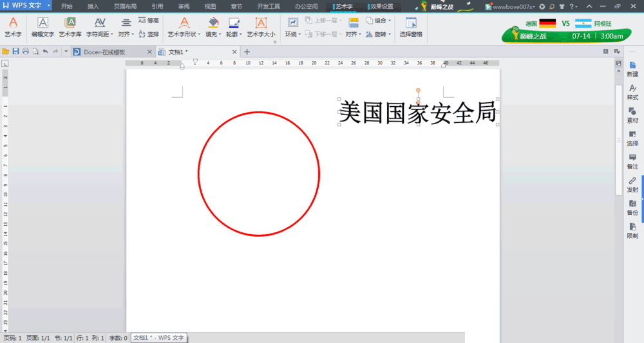The image size is (644, 343).
Task: Open the 开始 Home tab
Action: pos(66,6)
